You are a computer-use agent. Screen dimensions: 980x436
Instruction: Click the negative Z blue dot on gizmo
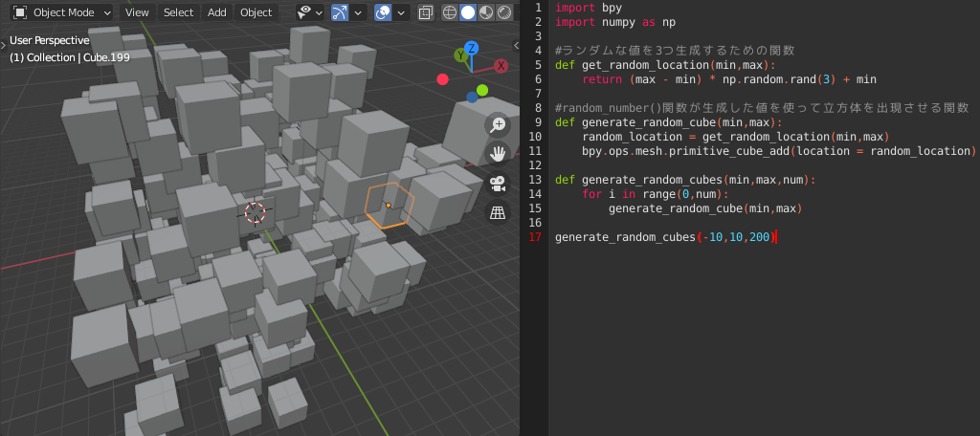point(472,97)
